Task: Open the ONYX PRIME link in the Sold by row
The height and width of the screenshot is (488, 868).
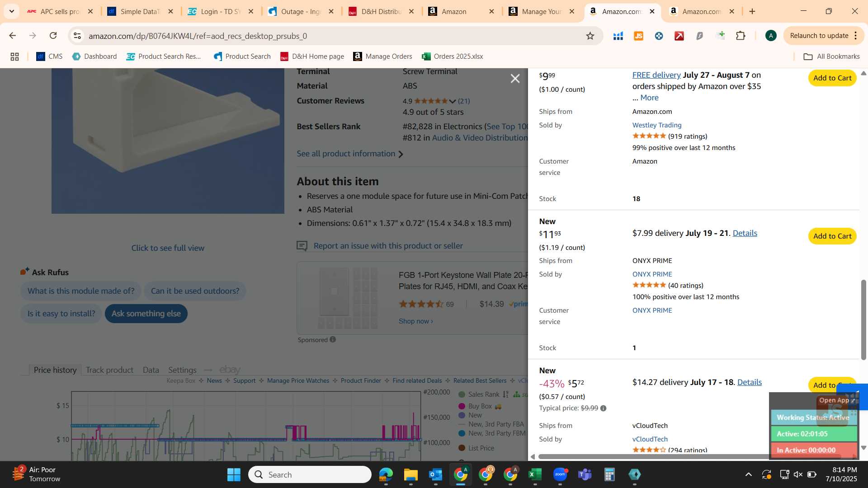Action: click(x=652, y=274)
